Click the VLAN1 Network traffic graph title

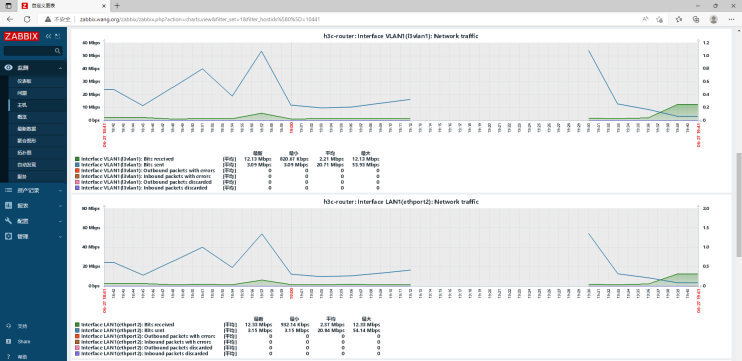[401, 36]
